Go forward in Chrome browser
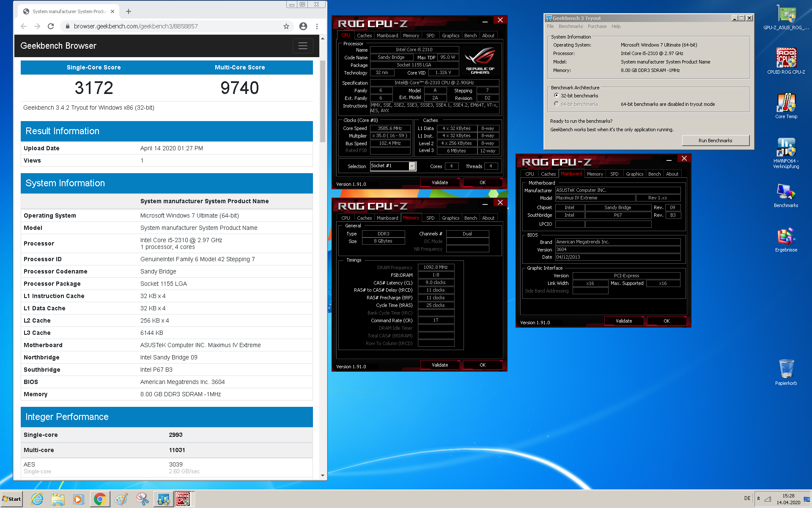Screen dimensions: 812x508 [x=37, y=26]
